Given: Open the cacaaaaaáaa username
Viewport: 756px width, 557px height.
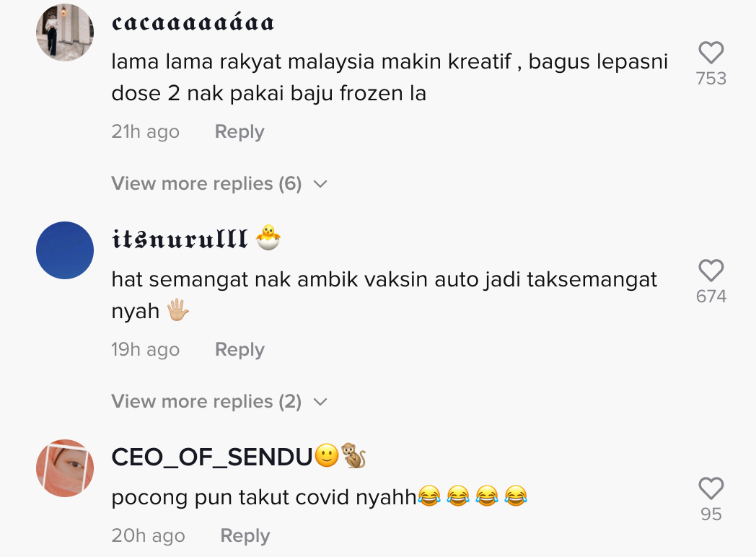Looking at the screenshot, I should pyautogui.click(x=193, y=22).
